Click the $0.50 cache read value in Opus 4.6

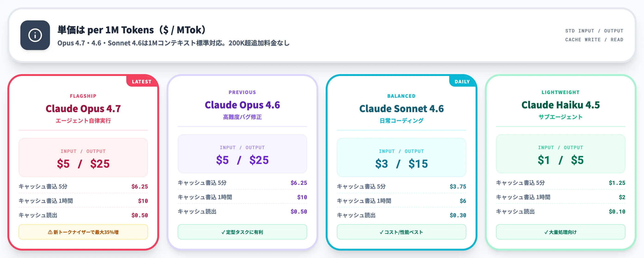299,211
